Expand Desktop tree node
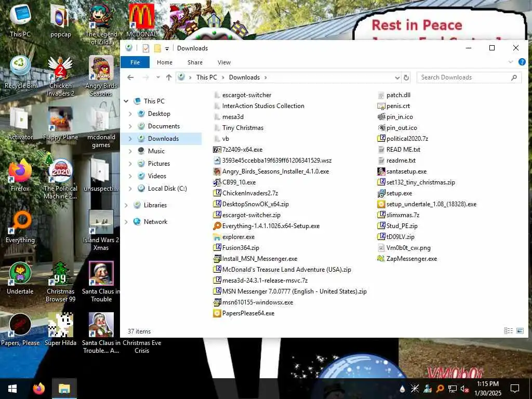This screenshot has height=399, width=532. point(130,114)
